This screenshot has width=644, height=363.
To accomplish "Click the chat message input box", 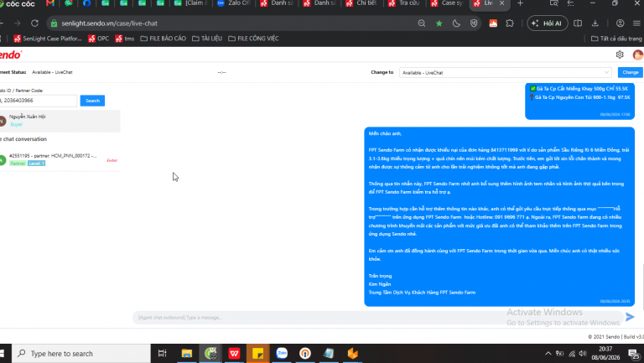I will pos(377,318).
